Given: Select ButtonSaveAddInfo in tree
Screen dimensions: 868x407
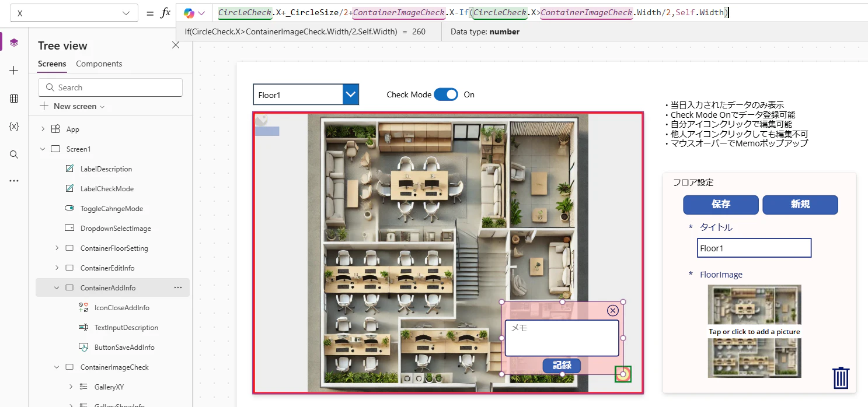Looking at the screenshot, I should pos(124,348).
